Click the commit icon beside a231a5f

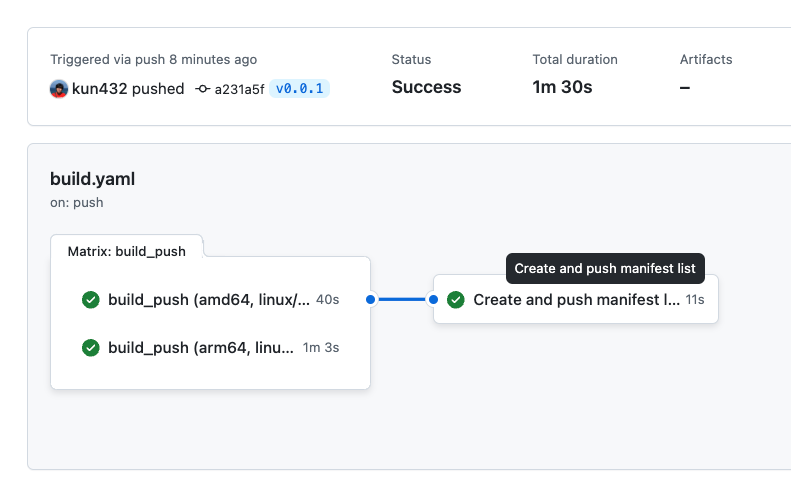202,89
